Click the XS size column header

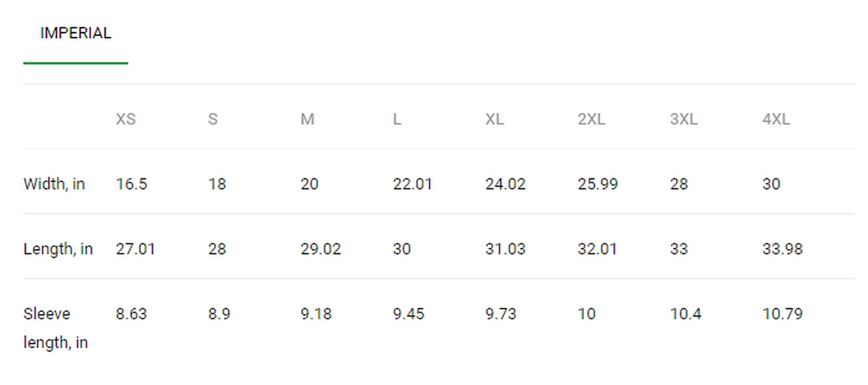coord(126,119)
